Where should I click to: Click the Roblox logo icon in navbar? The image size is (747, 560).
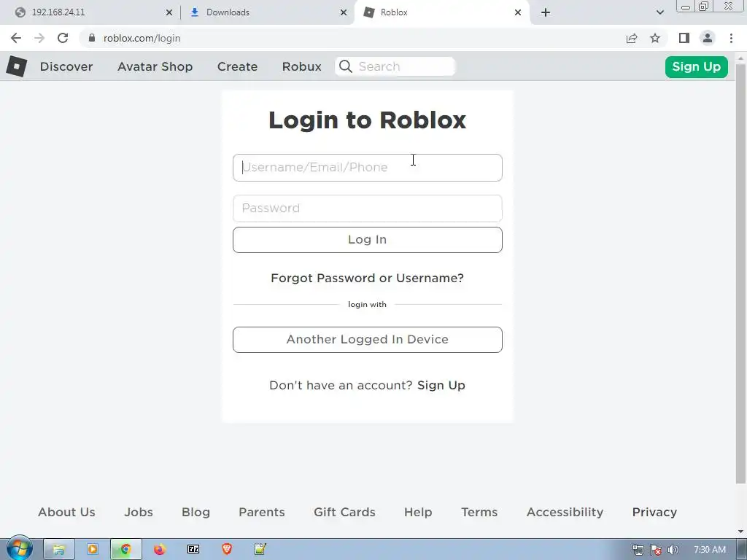(17, 66)
